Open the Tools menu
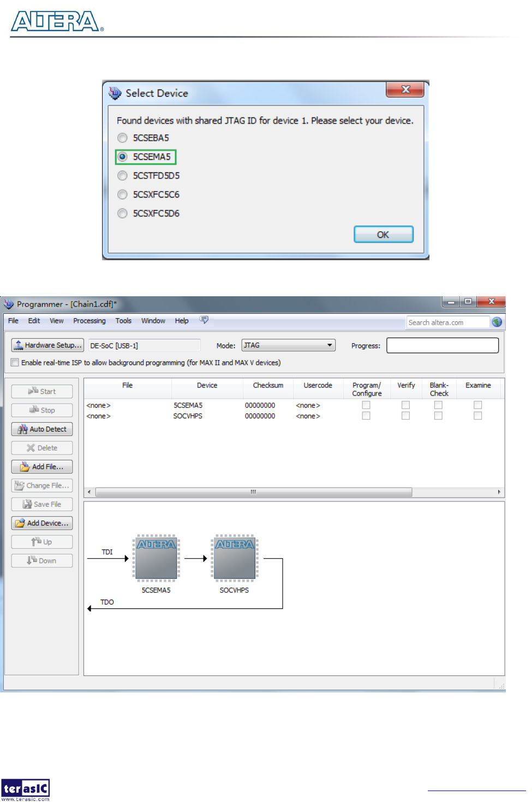The width and height of the screenshot is (532, 802). 123,321
